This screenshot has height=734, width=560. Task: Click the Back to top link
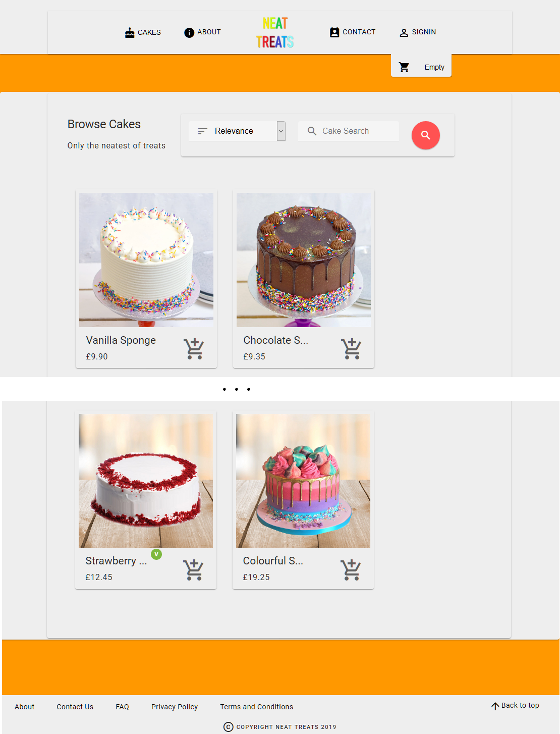coord(515,706)
